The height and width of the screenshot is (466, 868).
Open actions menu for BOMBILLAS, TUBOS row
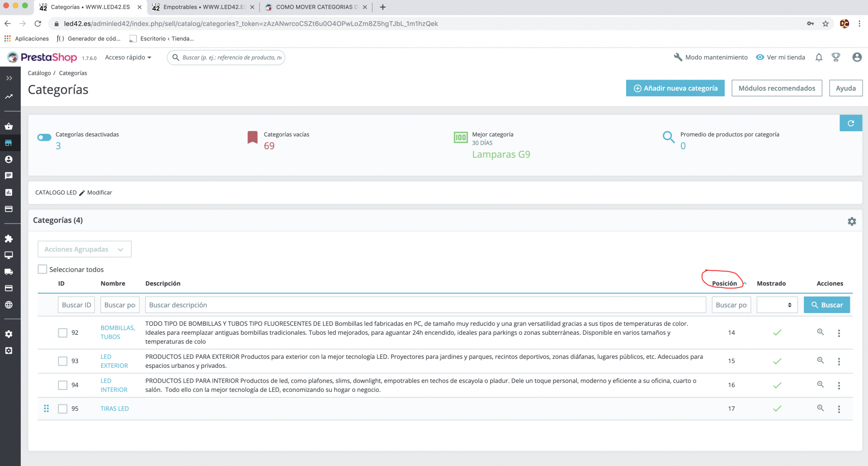point(839,333)
